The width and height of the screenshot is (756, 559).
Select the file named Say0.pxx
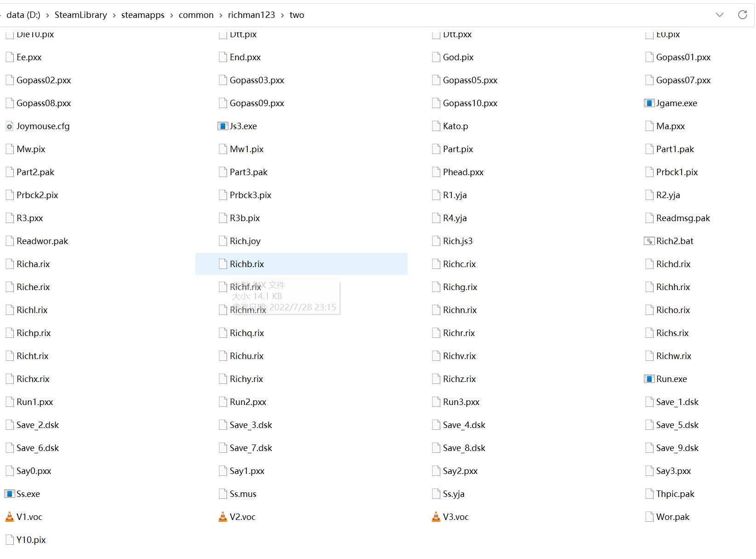click(x=34, y=471)
